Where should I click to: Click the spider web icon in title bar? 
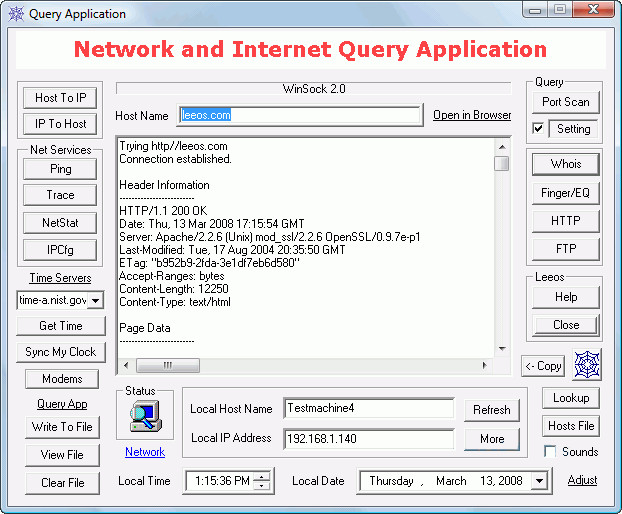[16, 14]
